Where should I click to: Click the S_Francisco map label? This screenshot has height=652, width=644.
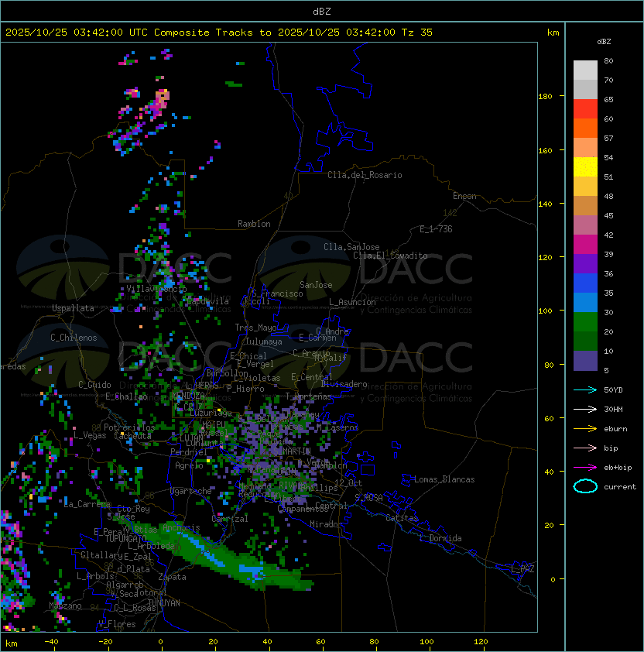(277, 293)
